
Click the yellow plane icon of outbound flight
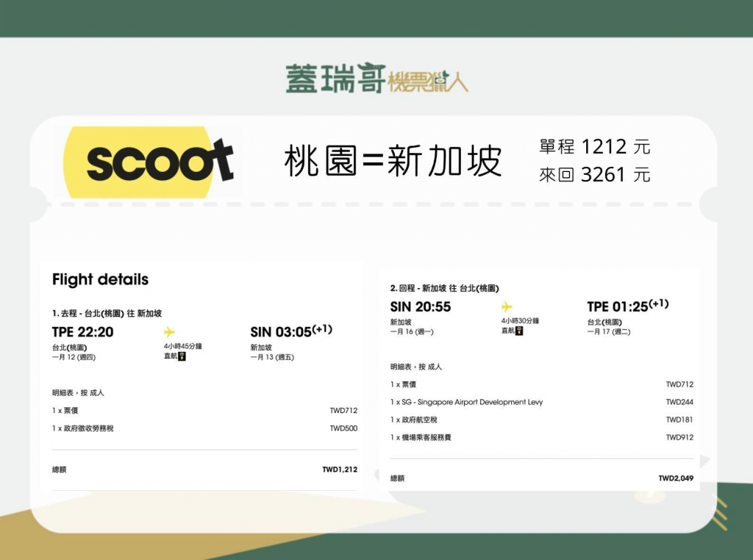click(169, 331)
